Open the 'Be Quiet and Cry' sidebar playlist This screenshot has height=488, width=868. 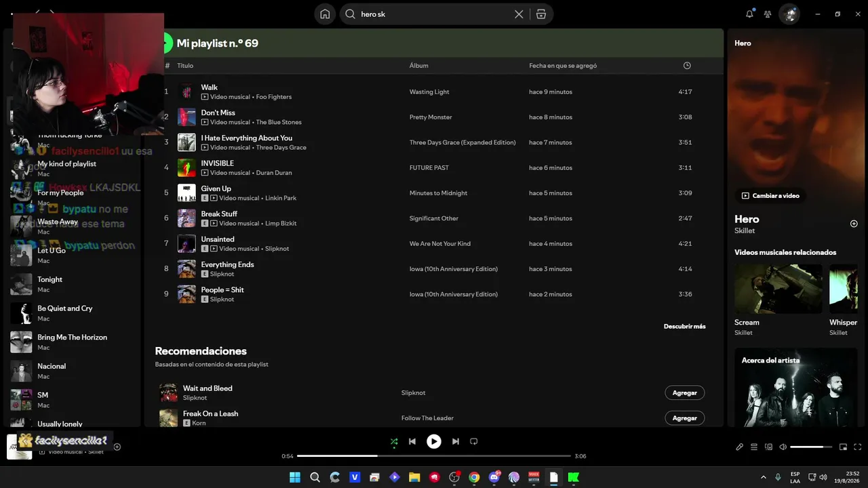[x=75, y=313]
